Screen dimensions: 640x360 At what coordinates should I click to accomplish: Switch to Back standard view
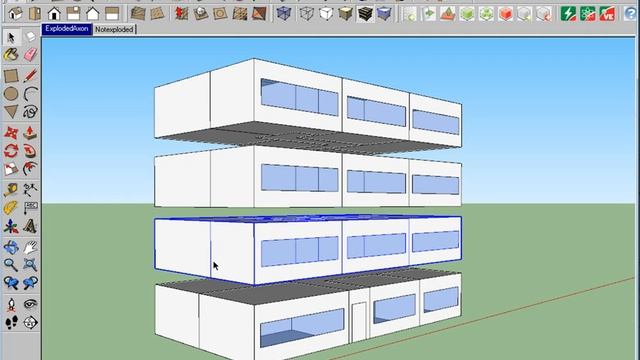pos(92,13)
